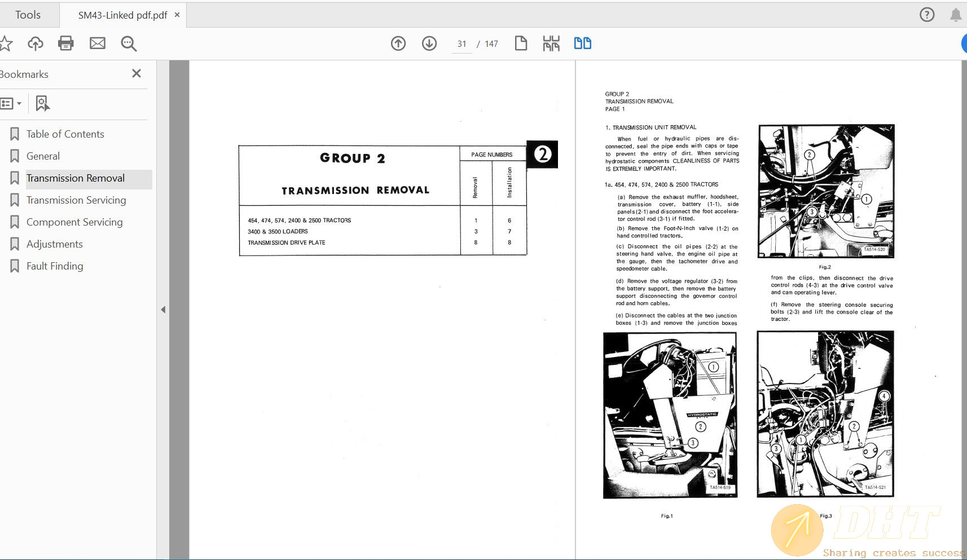Image resolution: width=967 pixels, height=560 pixels.
Task: Switch to single page view icon
Action: click(521, 43)
